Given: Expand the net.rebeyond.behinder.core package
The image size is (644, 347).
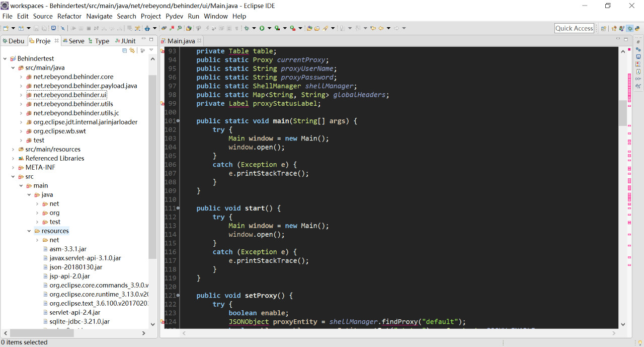Looking at the screenshot, I should 21,77.
